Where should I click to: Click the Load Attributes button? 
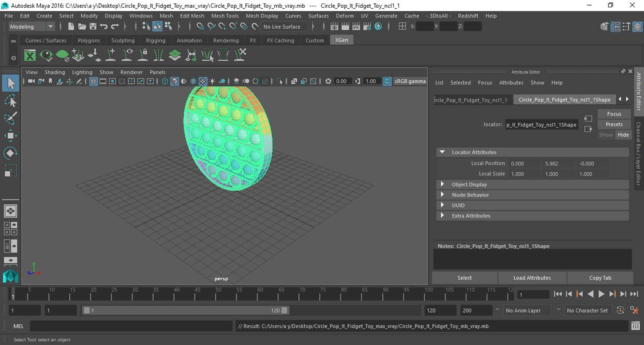point(532,278)
